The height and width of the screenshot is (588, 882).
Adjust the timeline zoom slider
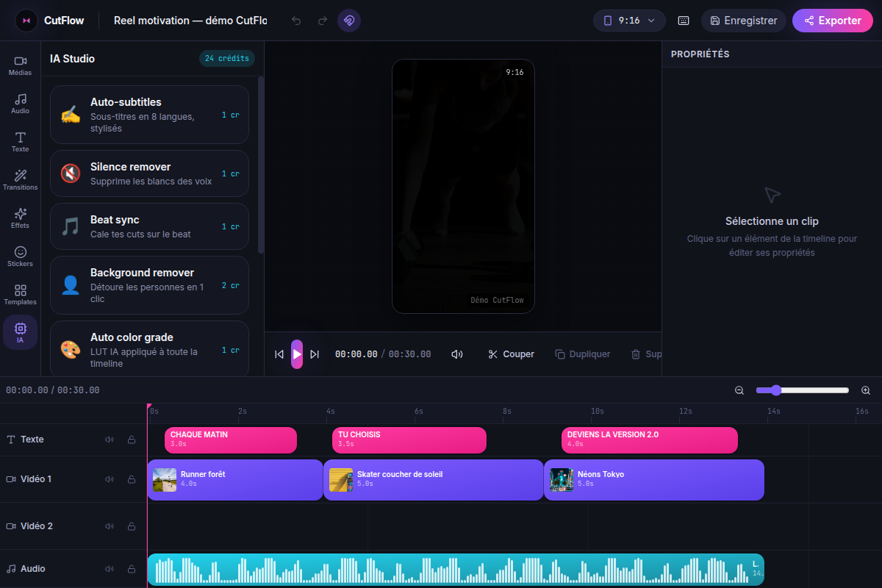[x=803, y=390]
